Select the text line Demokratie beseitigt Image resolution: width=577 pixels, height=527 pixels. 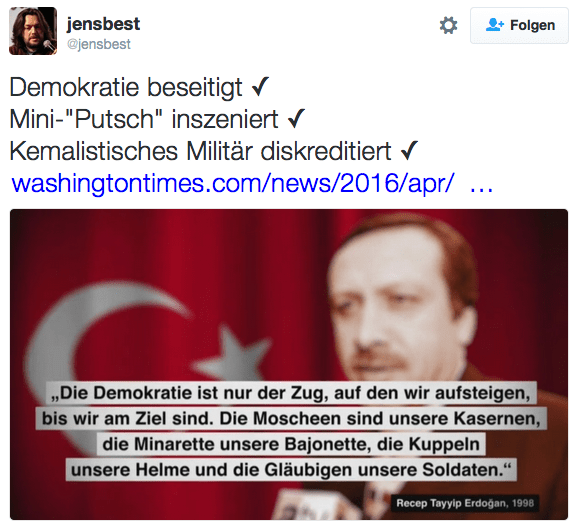tap(126, 88)
